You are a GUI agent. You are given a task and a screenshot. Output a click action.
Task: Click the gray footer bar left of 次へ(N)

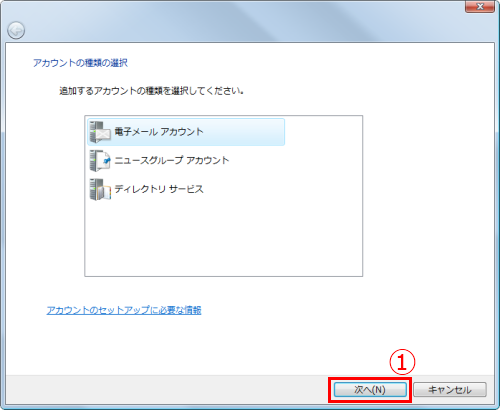[167, 389]
